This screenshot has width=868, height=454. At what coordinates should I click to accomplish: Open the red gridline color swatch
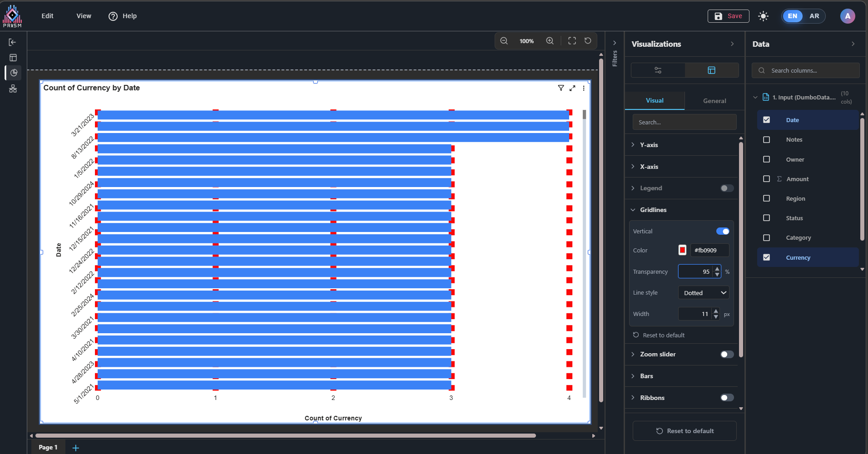pyautogui.click(x=682, y=250)
